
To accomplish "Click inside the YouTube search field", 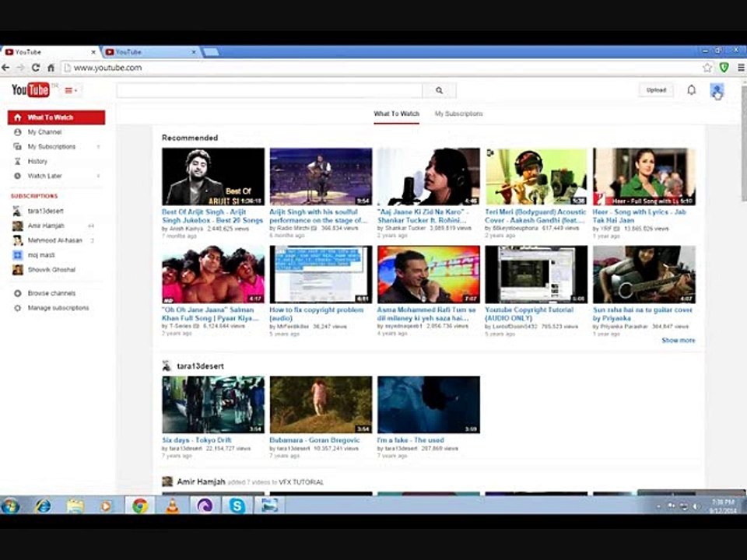I will pos(269,90).
